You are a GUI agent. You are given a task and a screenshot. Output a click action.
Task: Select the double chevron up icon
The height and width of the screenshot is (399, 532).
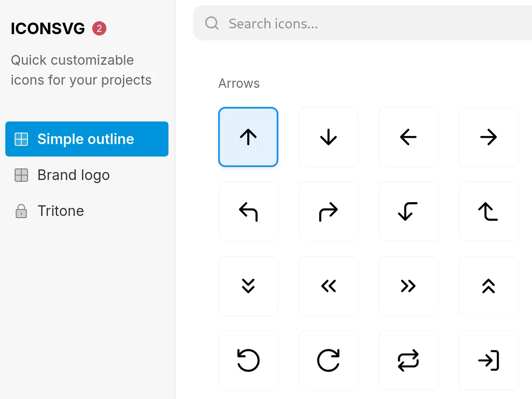[x=488, y=286]
